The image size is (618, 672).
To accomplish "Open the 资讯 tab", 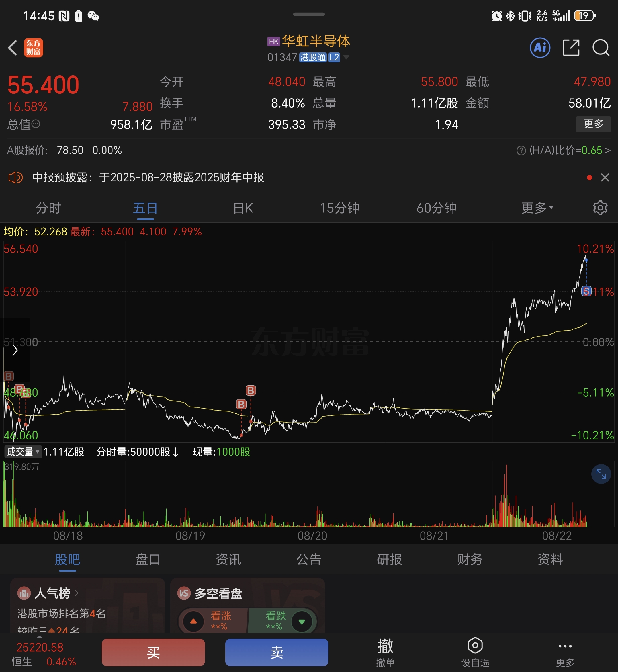I will (228, 559).
